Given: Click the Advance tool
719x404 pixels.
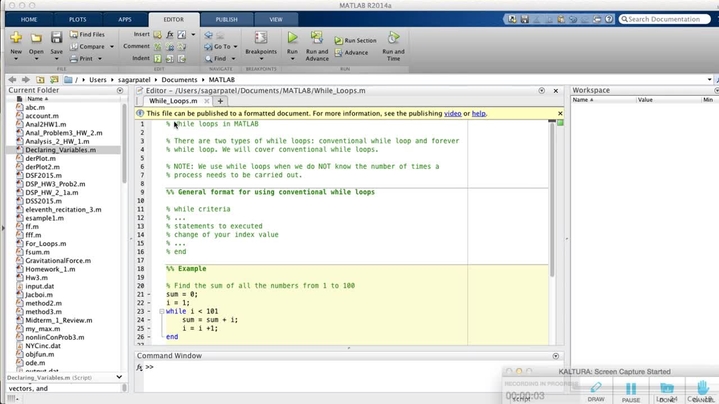Looking at the screenshot, I should [x=351, y=53].
